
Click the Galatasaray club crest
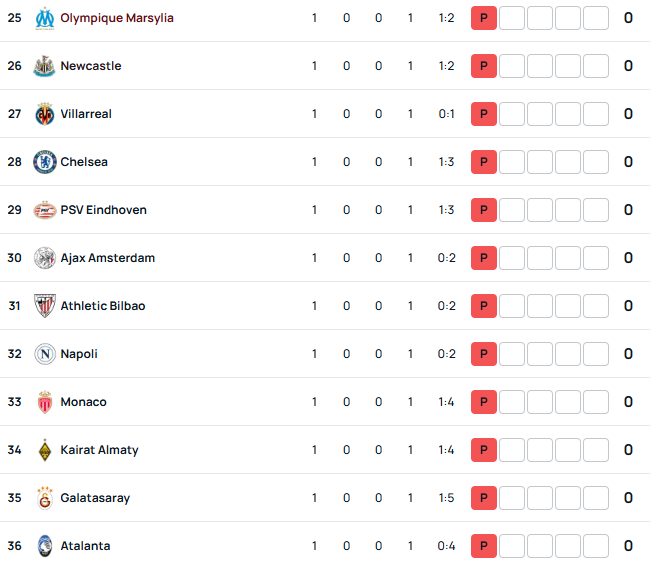click(x=45, y=498)
